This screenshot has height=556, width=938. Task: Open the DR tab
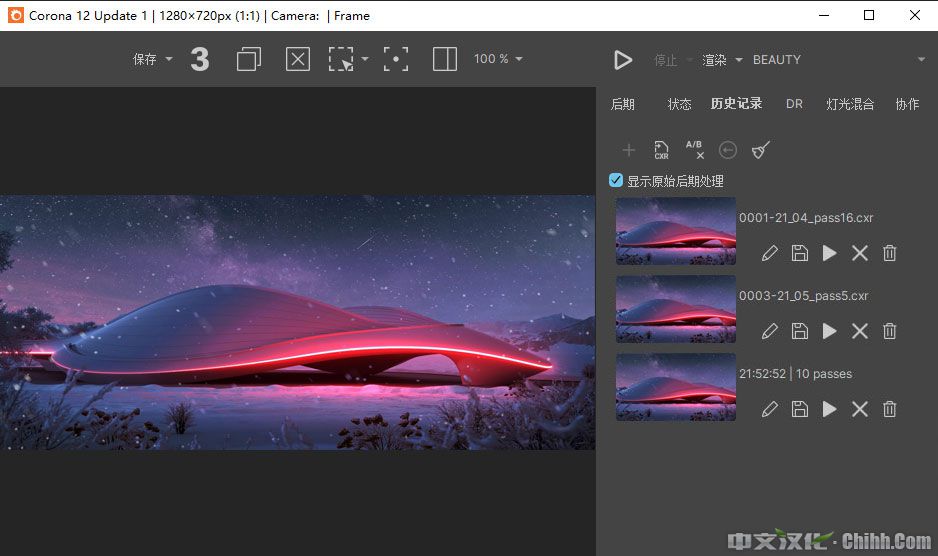click(794, 104)
